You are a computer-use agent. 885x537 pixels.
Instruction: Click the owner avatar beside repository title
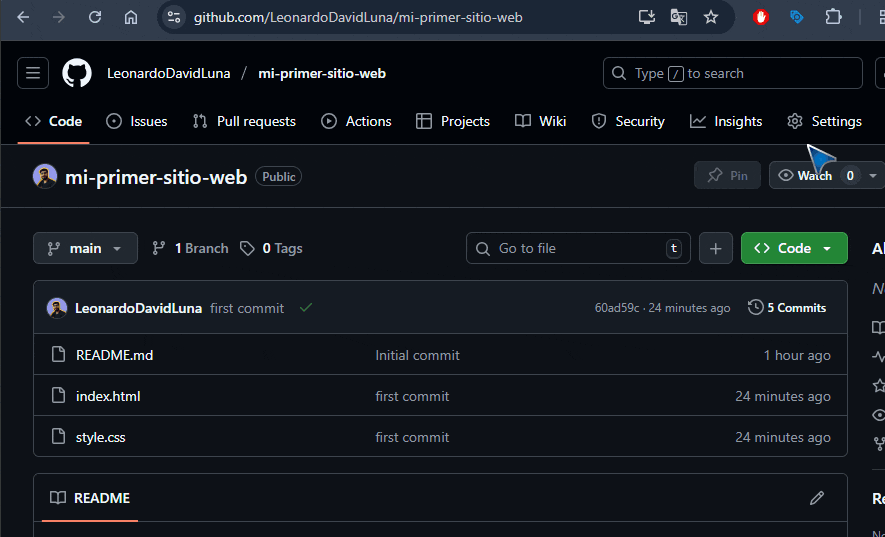(45, 176)
